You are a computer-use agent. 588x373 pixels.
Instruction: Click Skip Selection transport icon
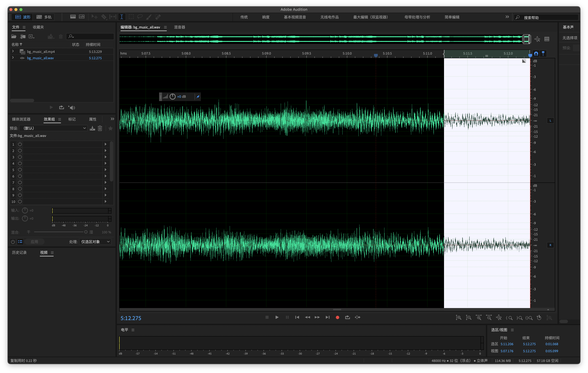coord(357,317)
